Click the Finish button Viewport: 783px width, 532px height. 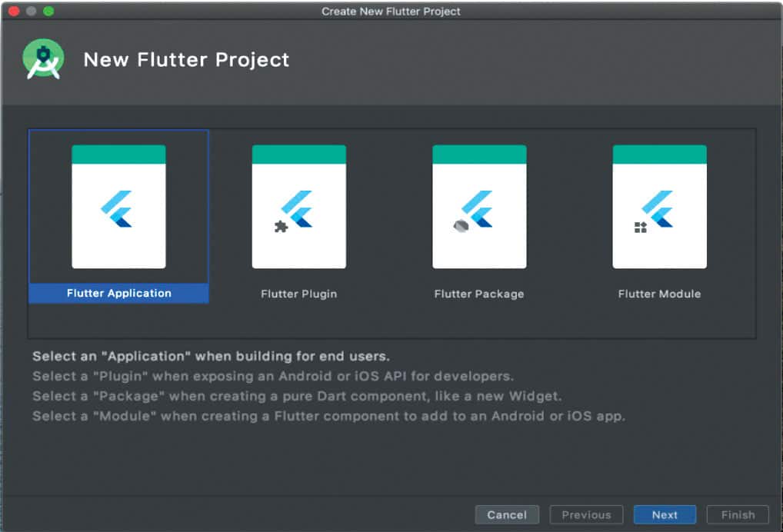(x=738, y=515)
